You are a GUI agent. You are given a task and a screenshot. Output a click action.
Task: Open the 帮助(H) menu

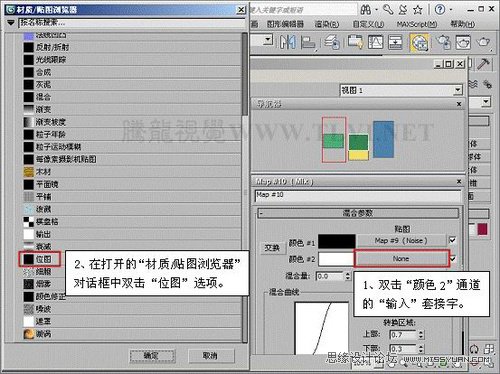coord(463,24)
